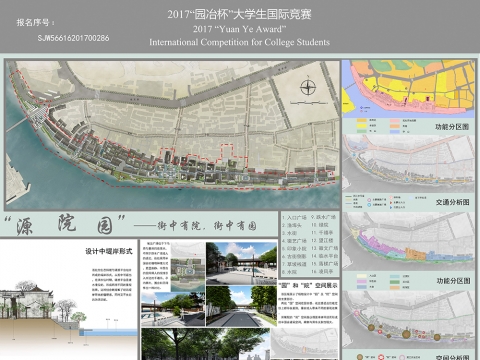The height and width of the screenshot is (360, 480).
Task: Click legend entry 16. 凌风亭
Action: point(322,272)
